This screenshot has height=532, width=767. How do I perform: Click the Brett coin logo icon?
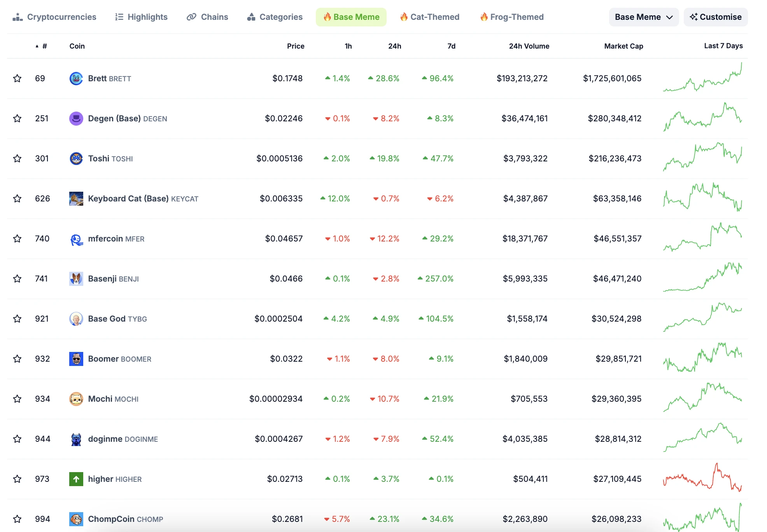click(76, 79)
